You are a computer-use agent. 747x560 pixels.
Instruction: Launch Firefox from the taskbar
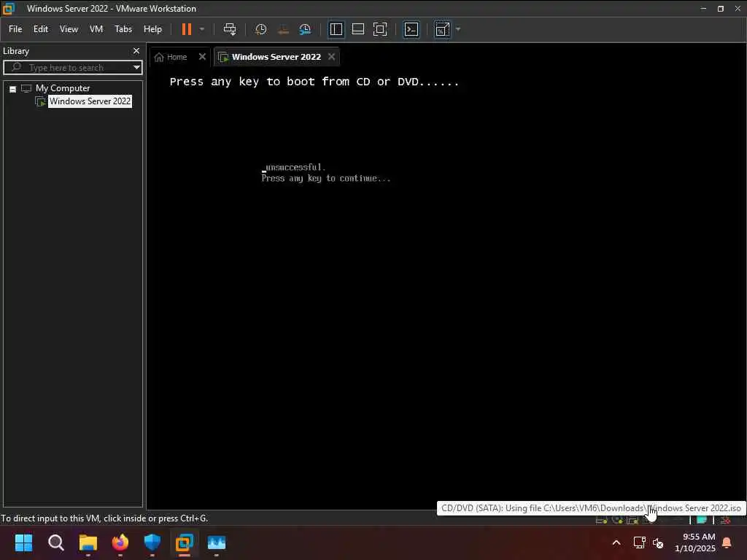pyautogui.click(x=120, y=542)
